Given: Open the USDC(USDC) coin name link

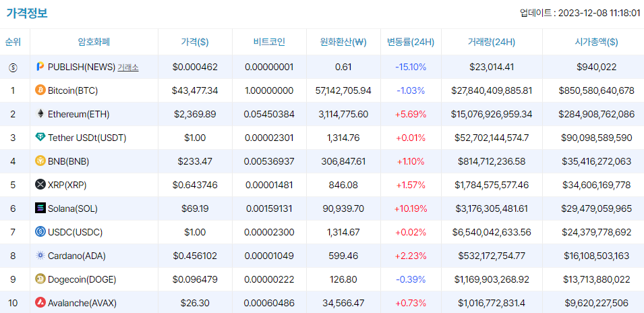Looking at the screenshot, I should click(74, 232).
